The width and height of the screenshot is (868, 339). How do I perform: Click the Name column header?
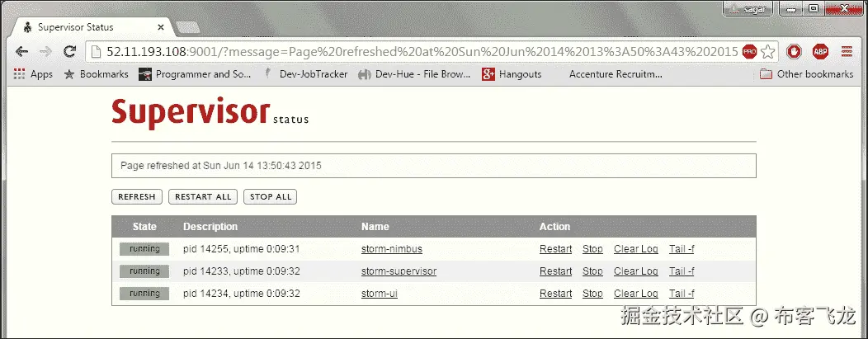375,227
